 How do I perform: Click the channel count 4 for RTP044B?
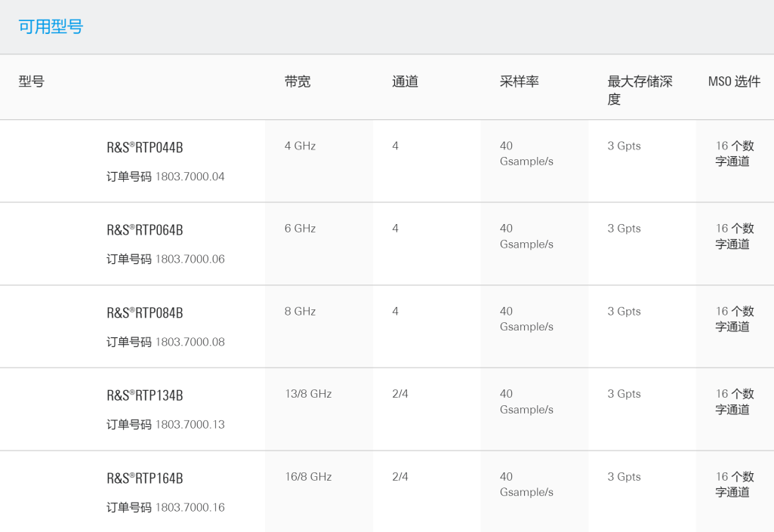[396, 146]
